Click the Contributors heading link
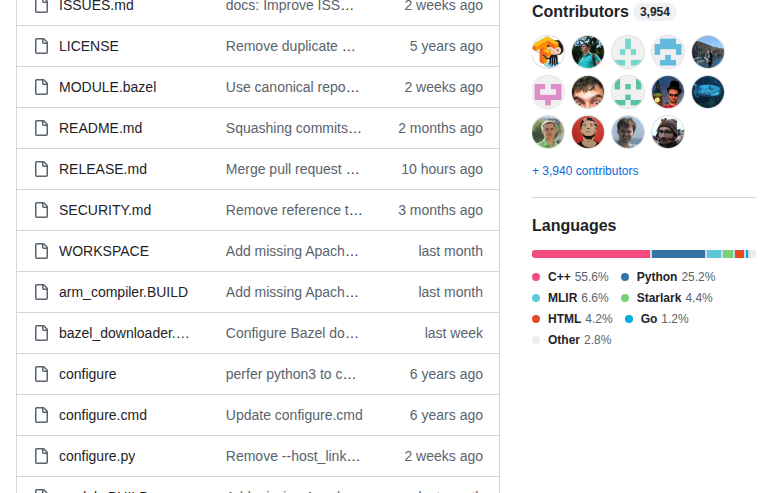Viewport: 780px width, 493px height. click(x=580, y=11)
